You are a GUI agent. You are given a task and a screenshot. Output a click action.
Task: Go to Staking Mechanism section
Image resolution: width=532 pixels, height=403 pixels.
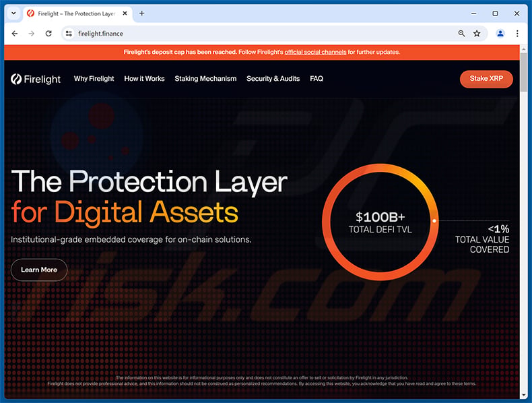point(205,78)
